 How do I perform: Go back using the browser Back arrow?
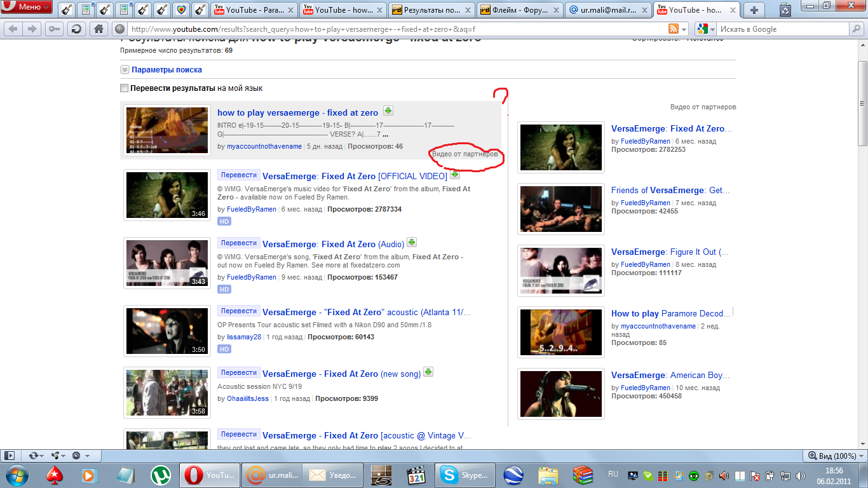[13, 29]
